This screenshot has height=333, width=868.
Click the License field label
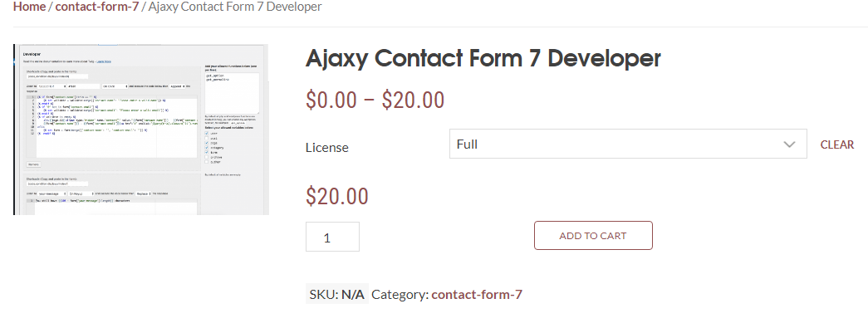(327, 148)
